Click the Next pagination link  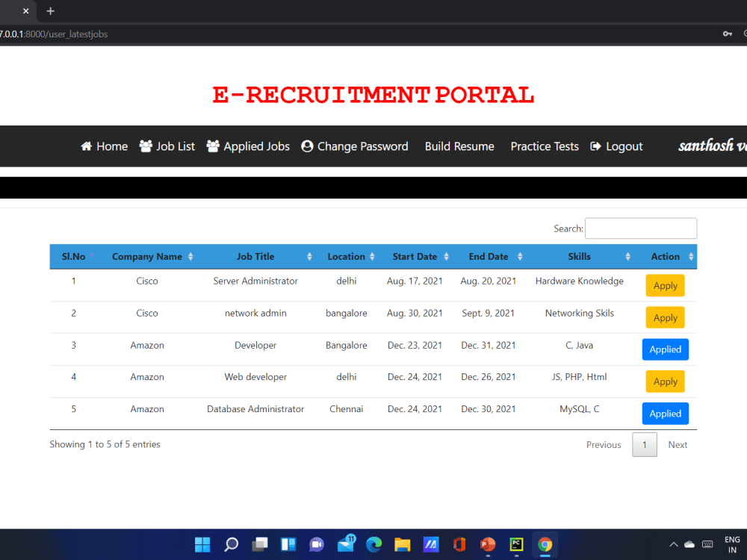coord(678,445)
